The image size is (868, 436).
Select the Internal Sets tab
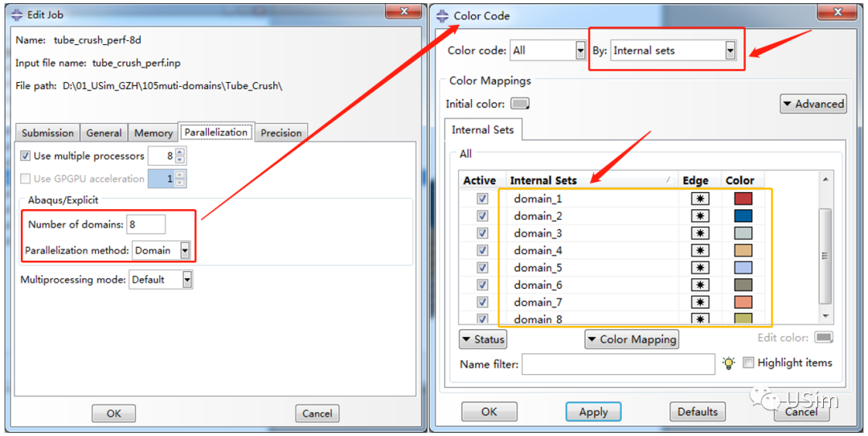[483, 130]
